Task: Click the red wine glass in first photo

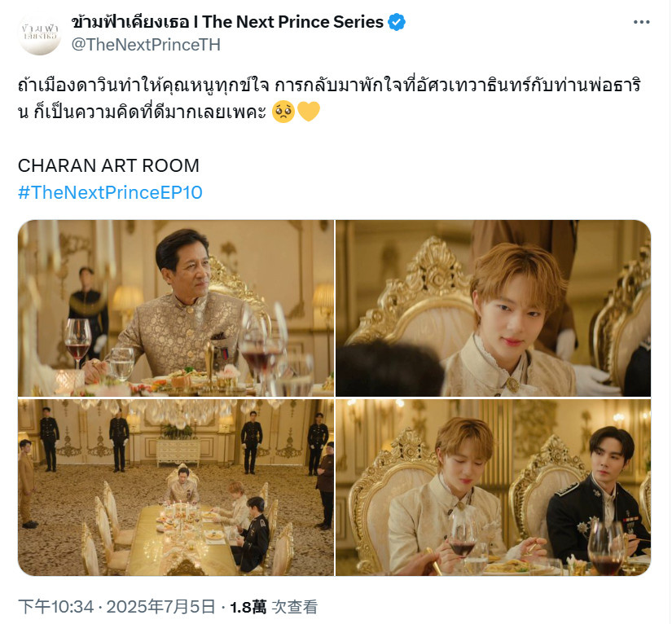Action: [77, 343]
